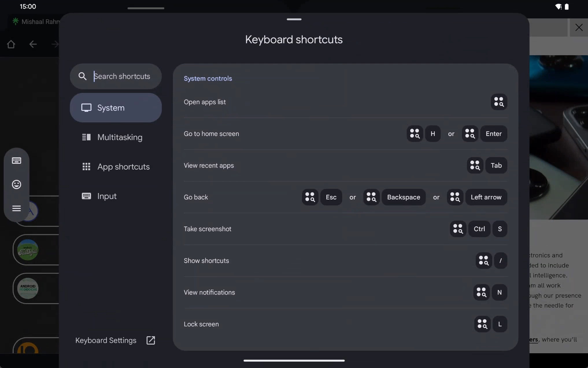Viewport: 588px width, 368px height.
Task: Click the browser back arrow
Action: click(x=33, y=44)
